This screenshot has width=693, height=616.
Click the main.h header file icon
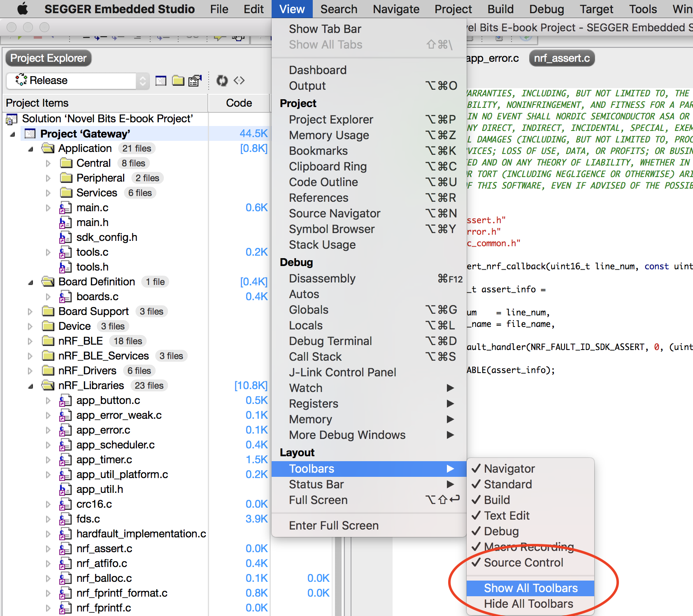click(x=65, y=223)
